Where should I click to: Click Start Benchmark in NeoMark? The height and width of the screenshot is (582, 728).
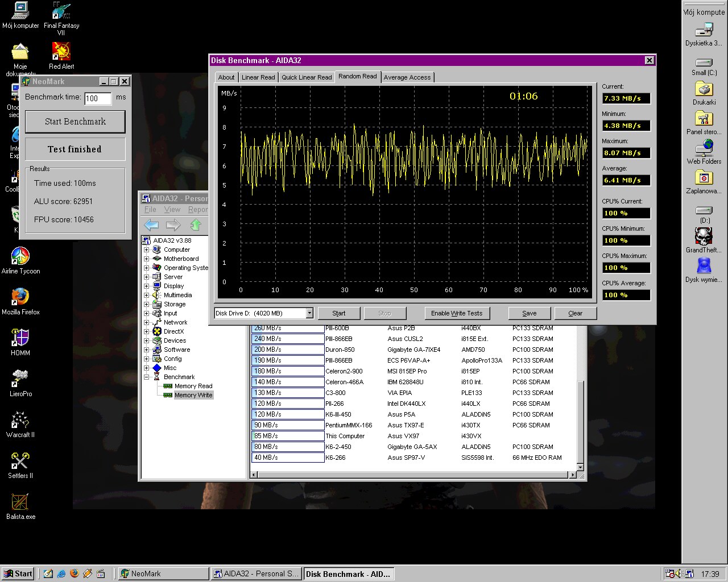pos(75,122)
